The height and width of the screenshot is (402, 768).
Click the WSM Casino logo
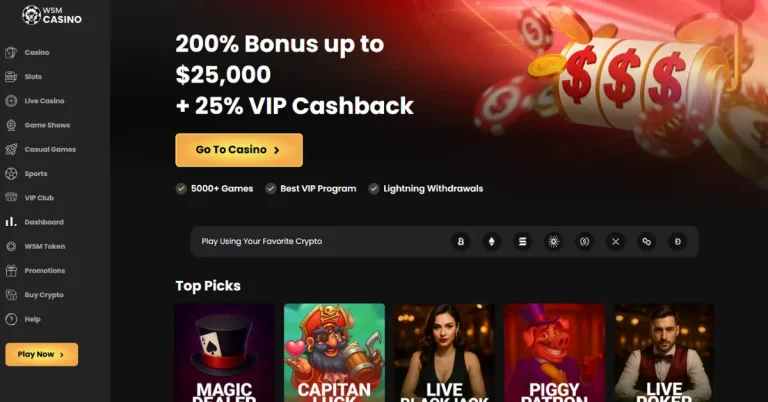click(52, 15)
